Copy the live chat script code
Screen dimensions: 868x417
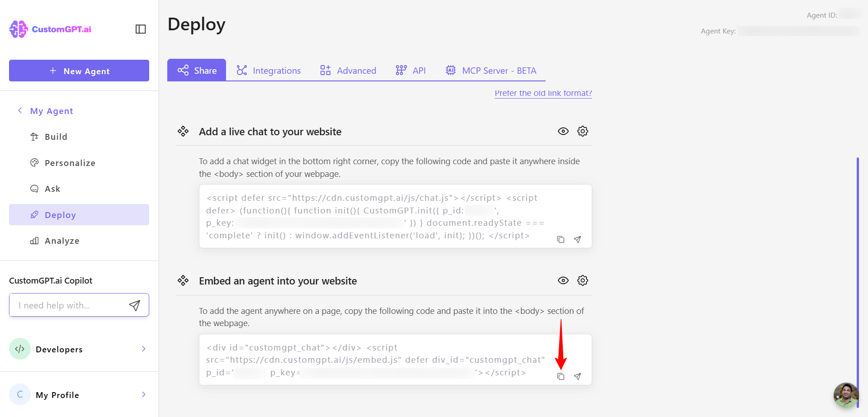561,239
